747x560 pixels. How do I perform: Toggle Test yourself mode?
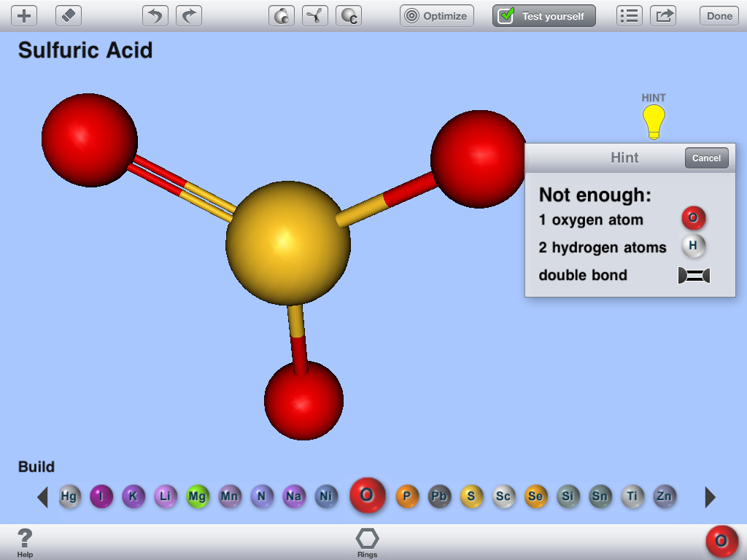tap(543, 15)
